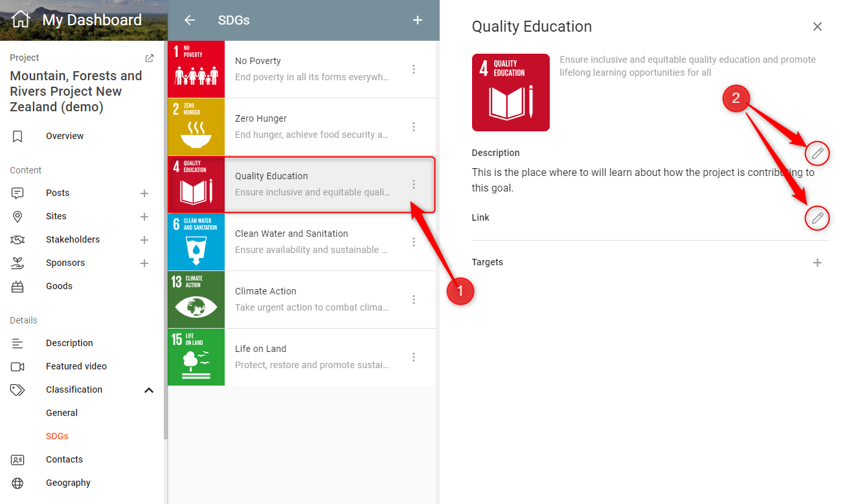
Task: Select General under Classification
Action: [62, 413]
